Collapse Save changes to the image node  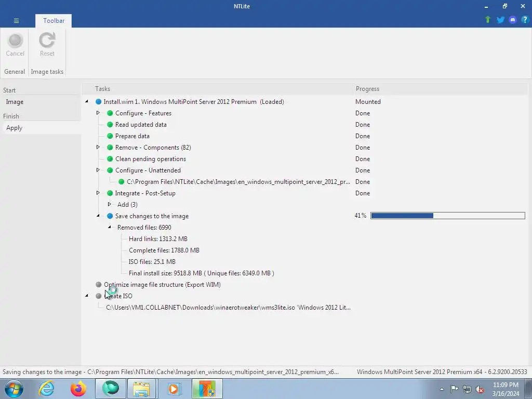click(98, 216)
